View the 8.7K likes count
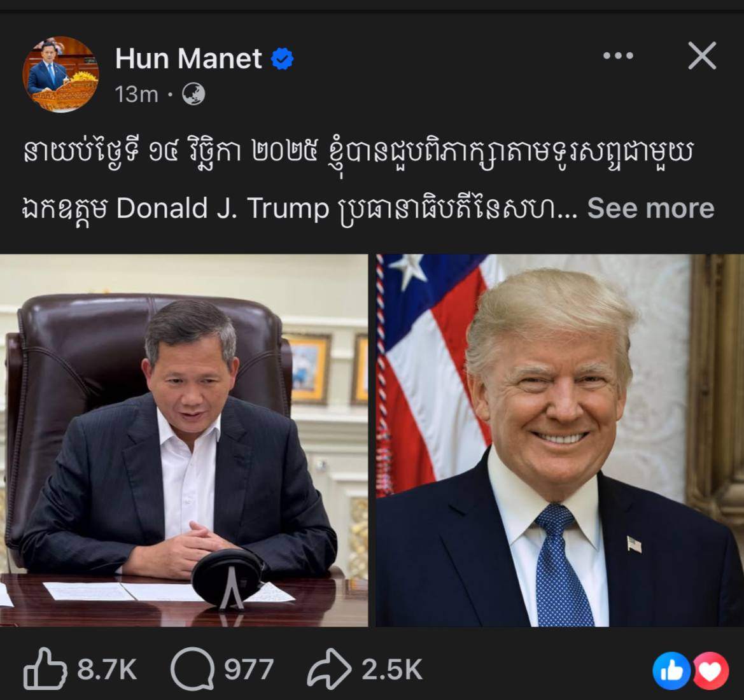The height and width of the screenshot is (700, 744). [x=107, y=669]
